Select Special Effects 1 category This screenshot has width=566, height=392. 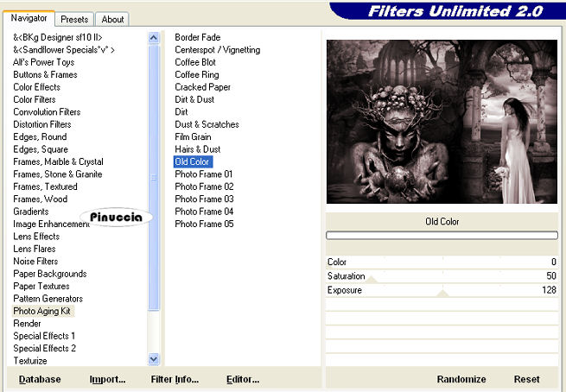(44, 336)
